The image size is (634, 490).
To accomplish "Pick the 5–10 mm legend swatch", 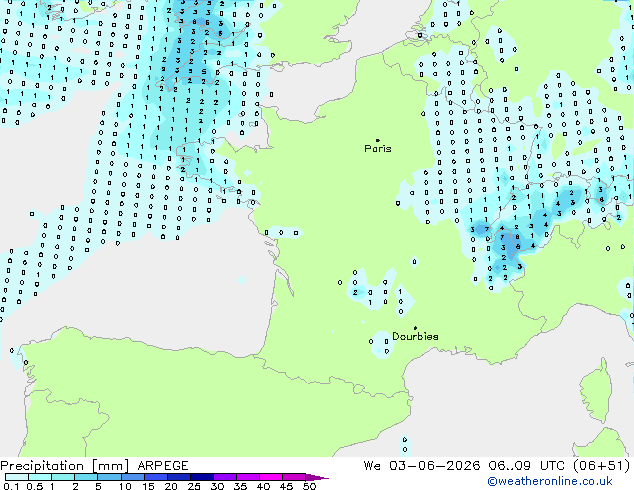I will click(109, 477).
